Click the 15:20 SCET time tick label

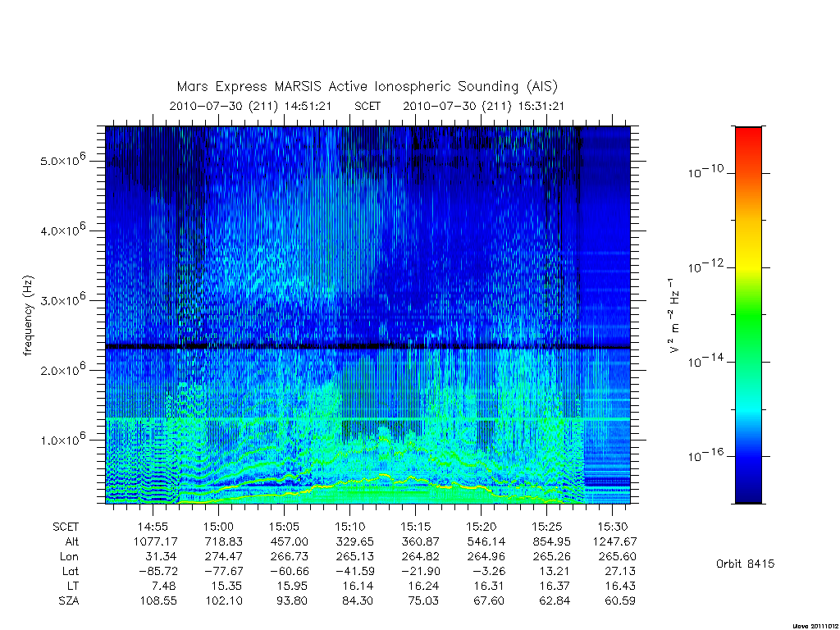[481, 527]
